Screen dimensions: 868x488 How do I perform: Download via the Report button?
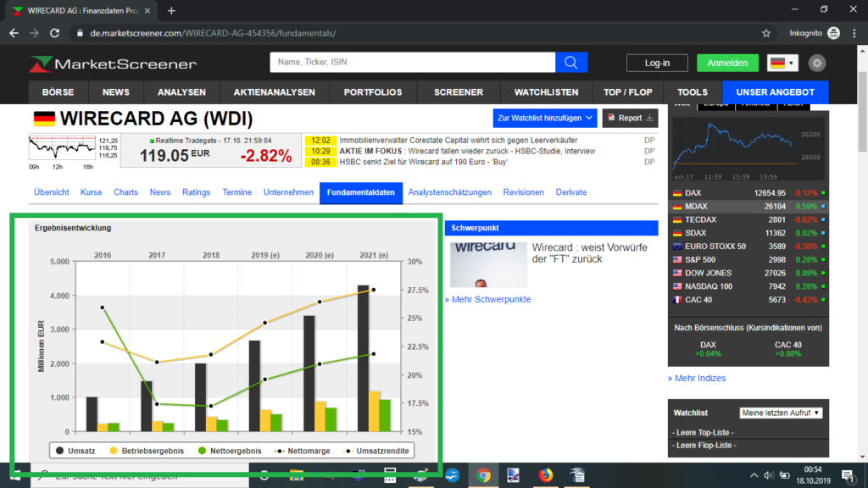pos(630,118)
